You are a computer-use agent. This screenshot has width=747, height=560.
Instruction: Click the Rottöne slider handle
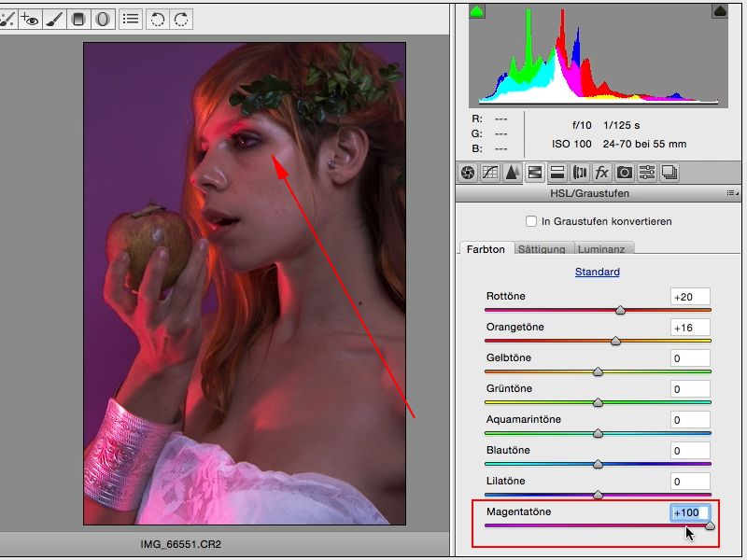tap(620, 310)
